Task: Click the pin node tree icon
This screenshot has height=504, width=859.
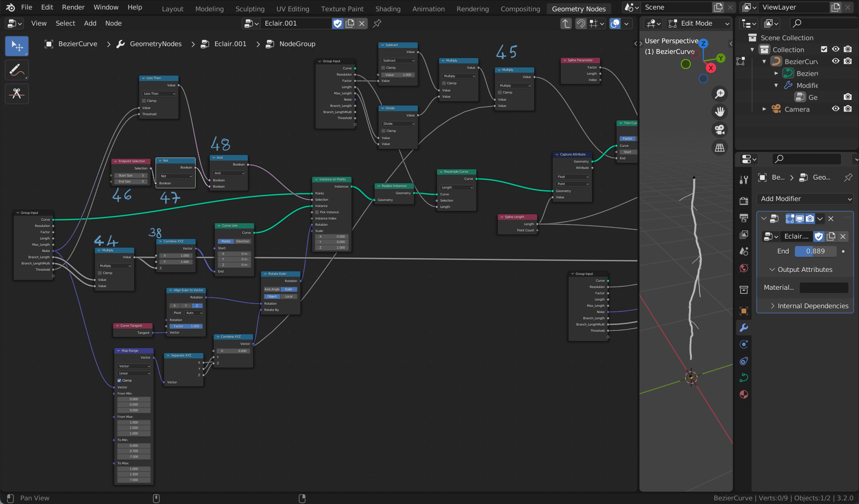Action: pyautogui.click(x=377, y=23)
